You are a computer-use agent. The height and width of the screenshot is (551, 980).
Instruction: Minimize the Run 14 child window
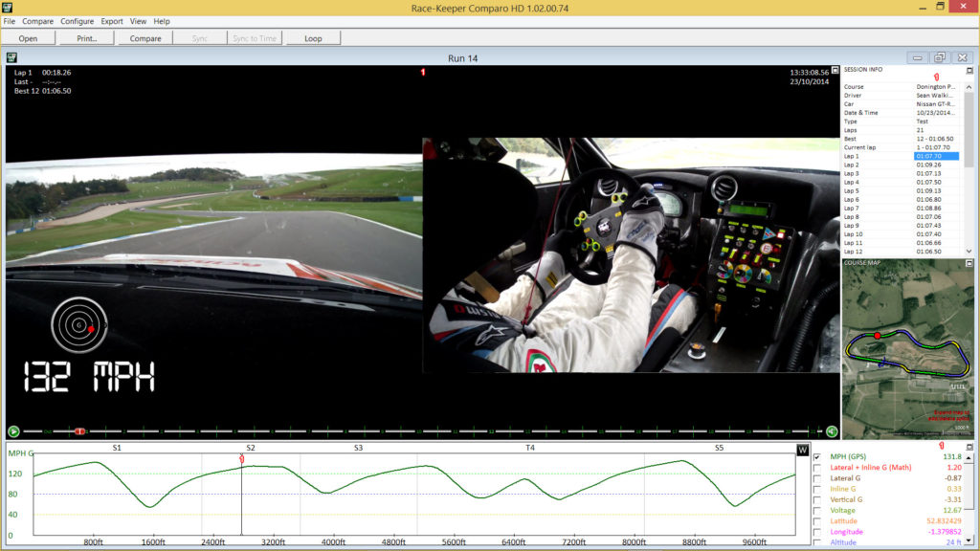pos(918,57)
